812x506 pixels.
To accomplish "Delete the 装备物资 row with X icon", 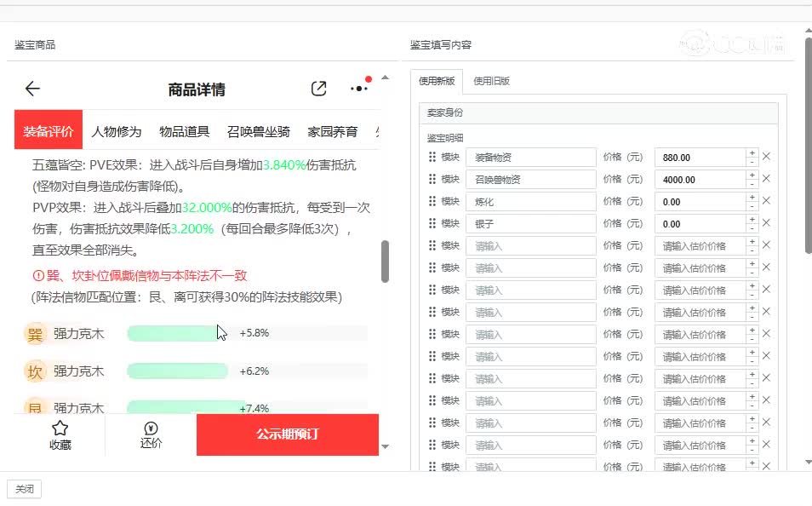I will [766, 157].
